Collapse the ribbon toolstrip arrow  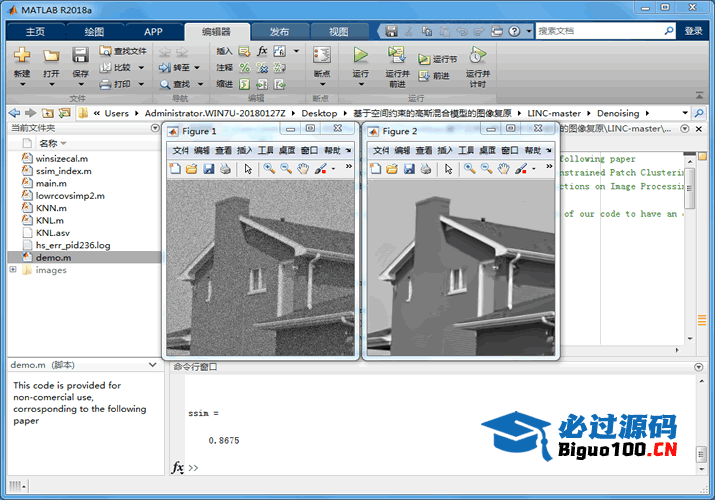tap(699, 95)
